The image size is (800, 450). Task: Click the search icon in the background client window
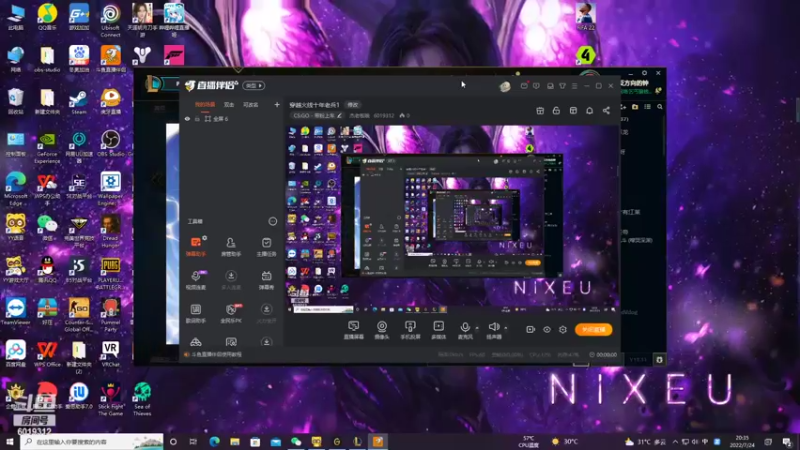pyautogui.click(x=660, y=107)
